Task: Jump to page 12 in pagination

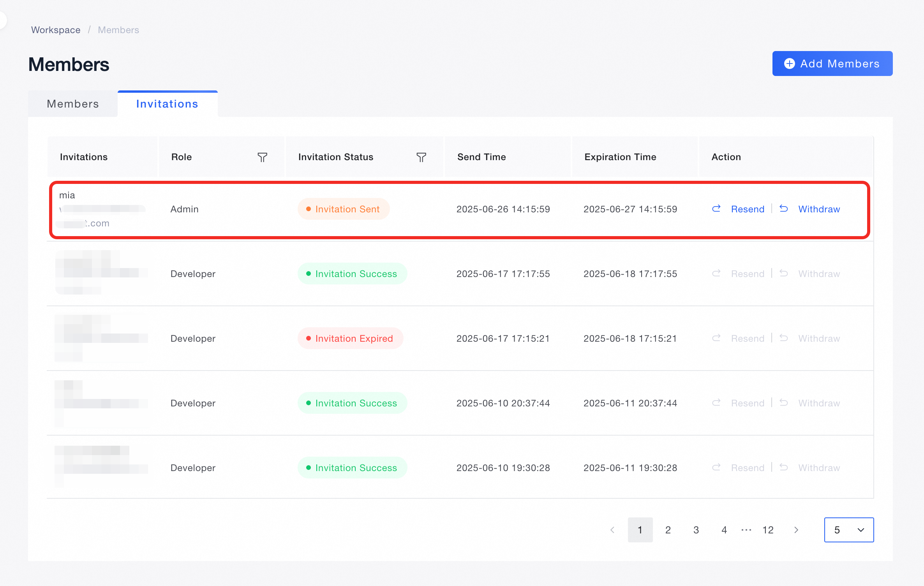Action: pyautogui.click(x=768, y=530)
